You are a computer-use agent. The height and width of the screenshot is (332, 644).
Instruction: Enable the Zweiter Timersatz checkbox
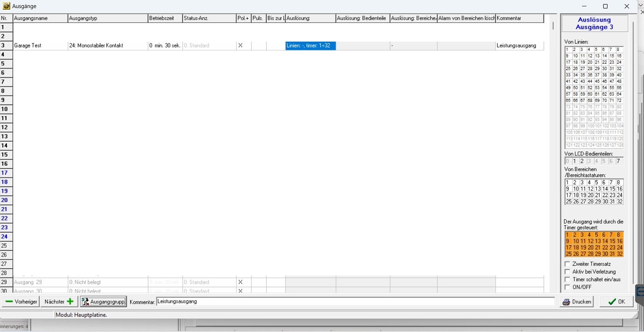(568, 264)
